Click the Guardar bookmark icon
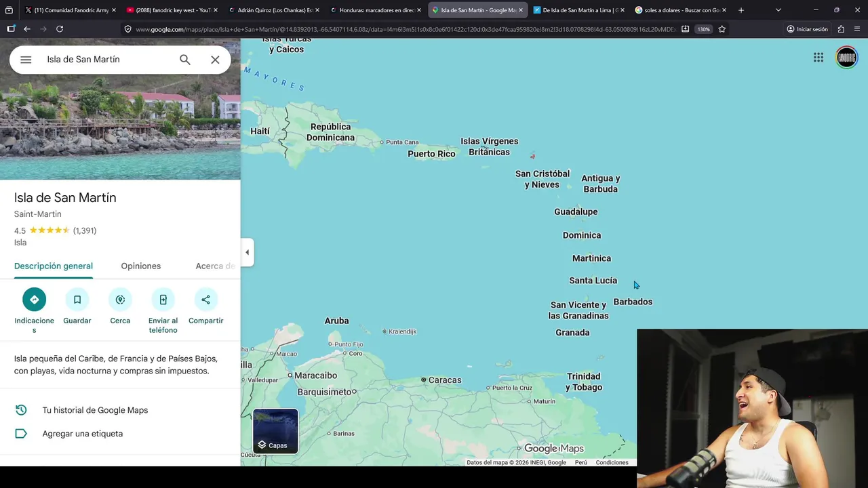This screenshot has height=488, width=868. 77,300
